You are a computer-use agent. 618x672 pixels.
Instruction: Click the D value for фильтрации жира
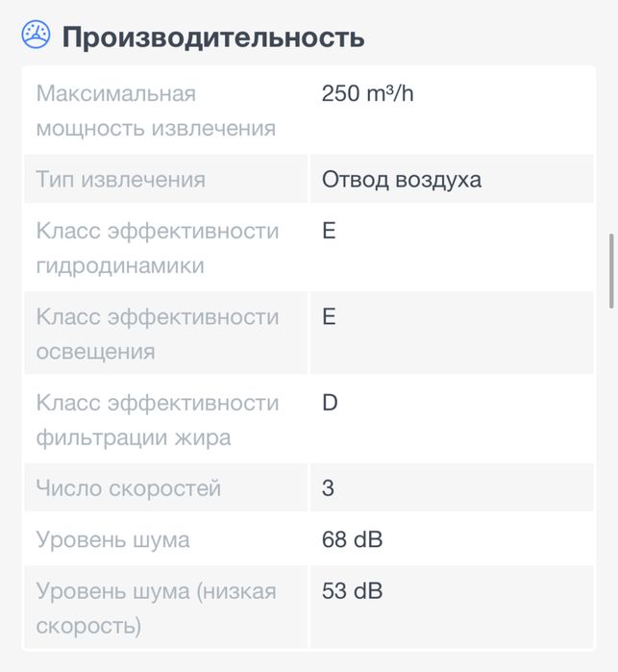[x=331, y=403]
